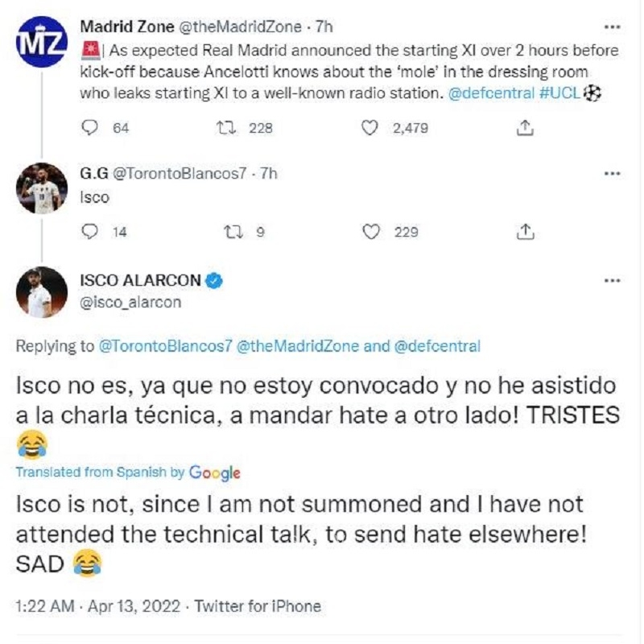This screenshot has height=644, width=644.
Task: Like G.G's Isco tweet
Action: point(370,232)
